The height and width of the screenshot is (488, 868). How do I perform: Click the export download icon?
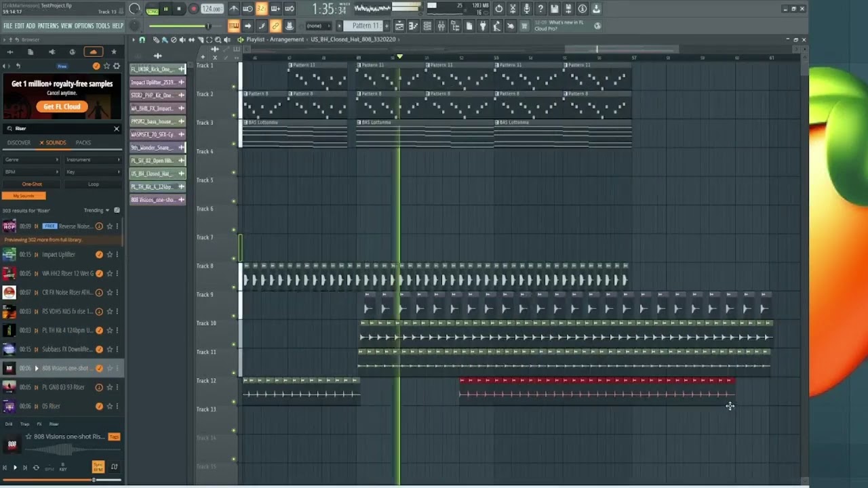click(x=596, y=9)
